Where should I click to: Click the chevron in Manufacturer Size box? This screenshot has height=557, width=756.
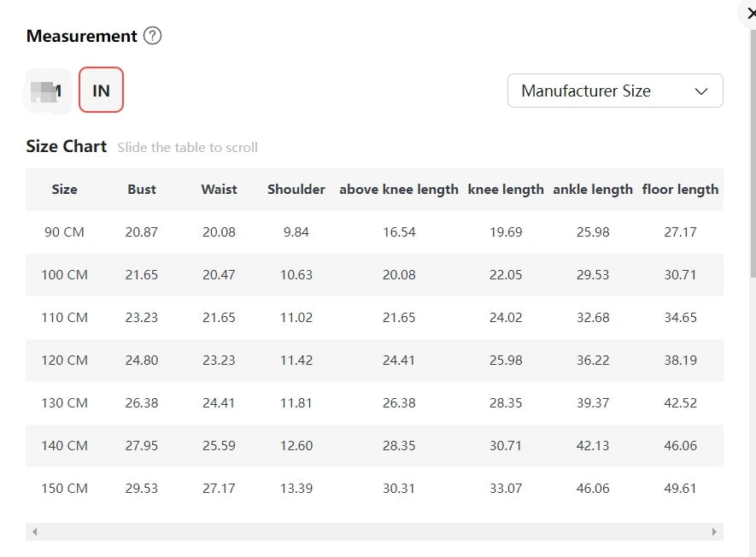point(701,91)
